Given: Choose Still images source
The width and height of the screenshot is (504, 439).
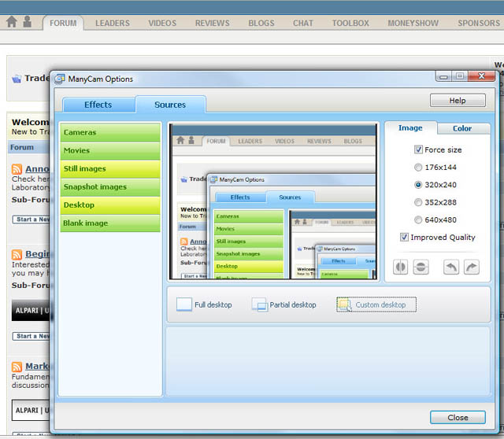Looking at the screenshot, I should click(x=110, y=169).
